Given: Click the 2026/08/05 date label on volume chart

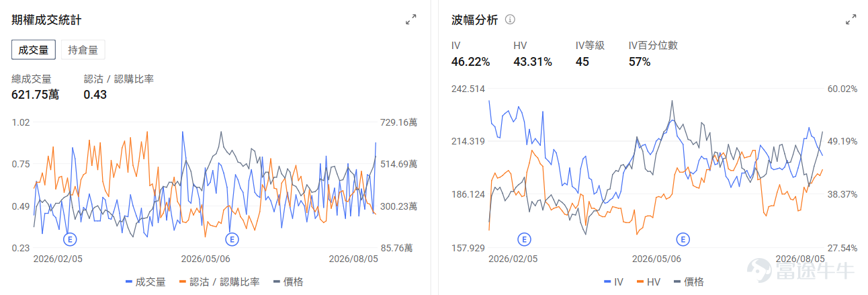Looking at the screenshot, I should click(353, 258).
